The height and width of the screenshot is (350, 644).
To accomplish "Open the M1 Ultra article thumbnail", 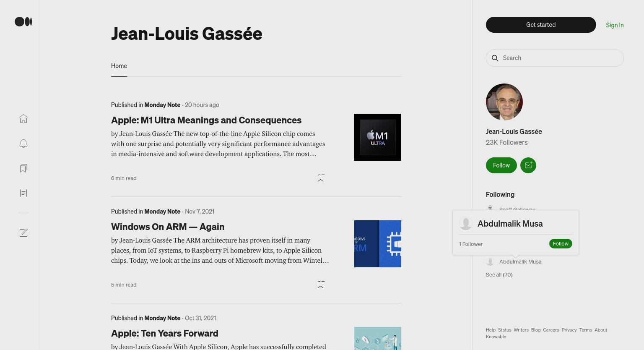I will (x=378, y=137).
